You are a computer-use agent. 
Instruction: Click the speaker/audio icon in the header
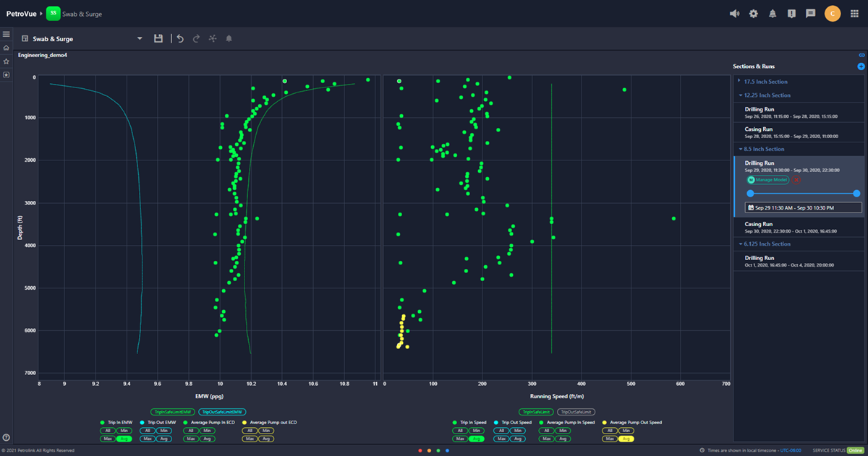coord(734,13)
